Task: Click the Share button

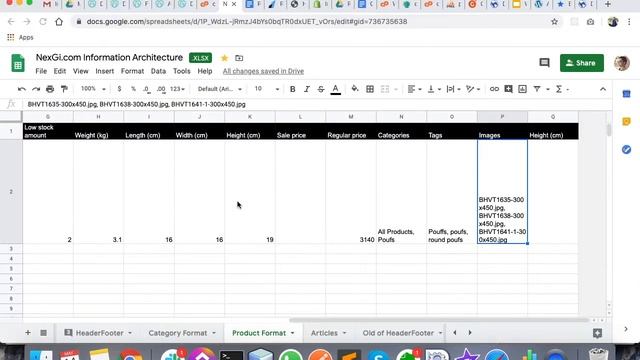Action: point(582,63)
